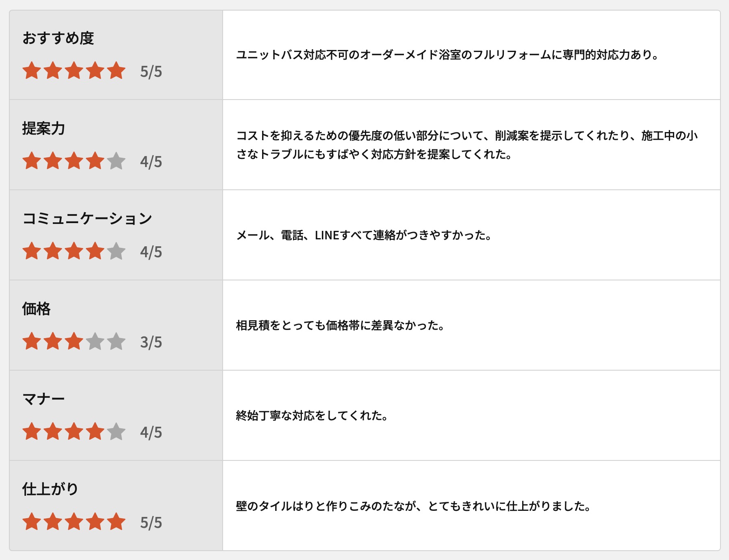Click the gray fifth star under コミュニケーション
The height and width of the screenshot is (560, 729).
point(116,251)
